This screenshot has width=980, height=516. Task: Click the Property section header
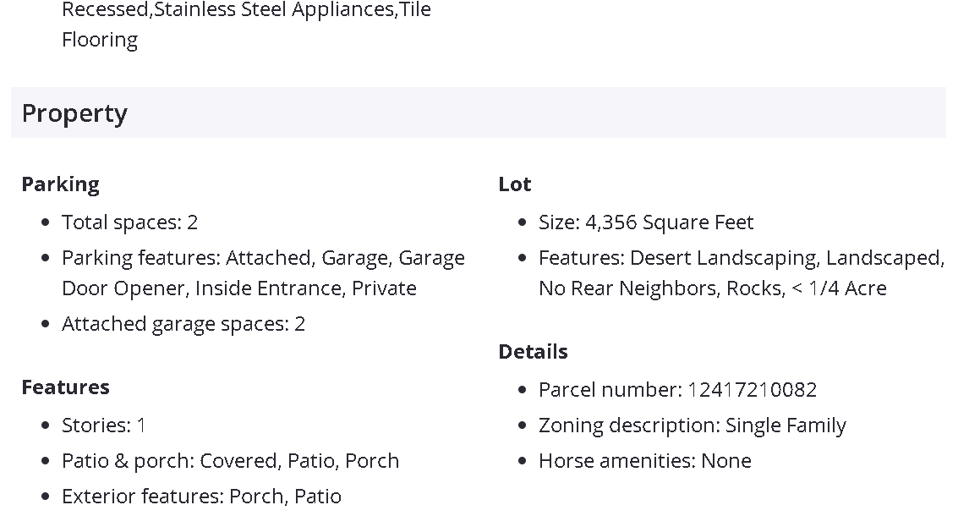(74, 113)
